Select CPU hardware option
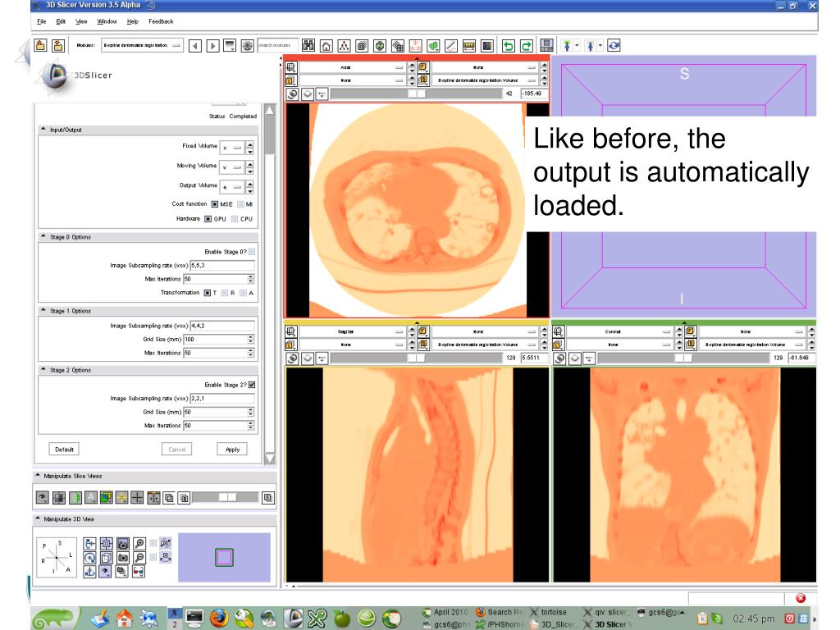Image resolution: width=840 pixels, height=630 pixels. click(x=234, y=218)
